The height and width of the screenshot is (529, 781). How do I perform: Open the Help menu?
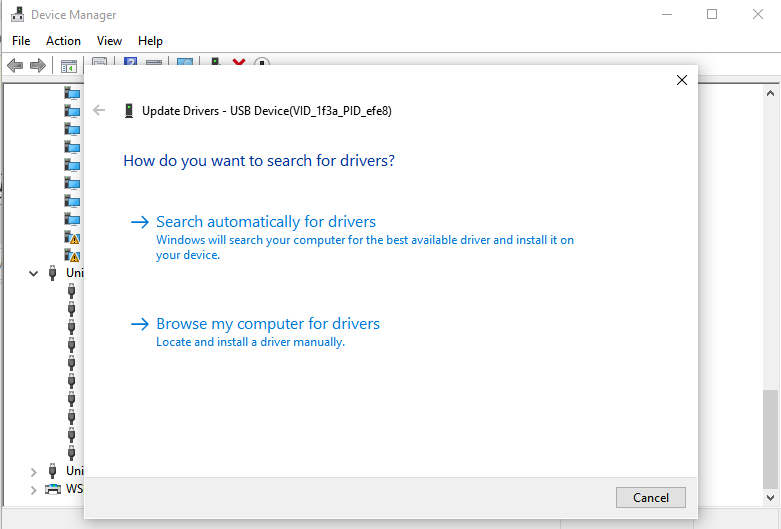[150, 41]
